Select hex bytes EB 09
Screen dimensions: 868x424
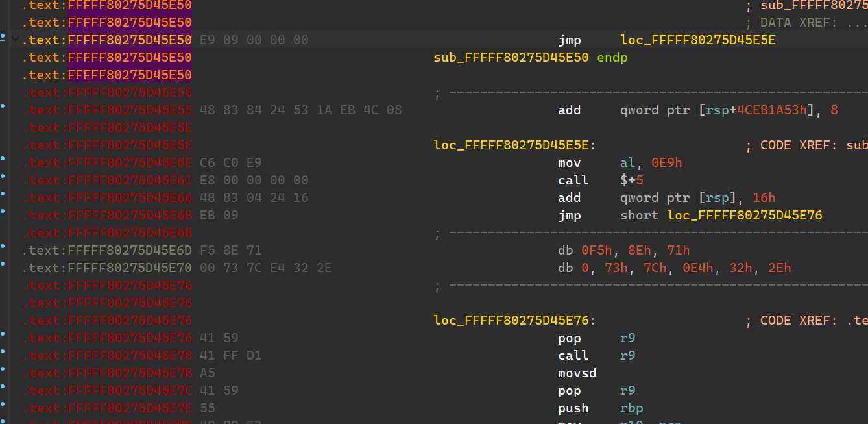219,216
